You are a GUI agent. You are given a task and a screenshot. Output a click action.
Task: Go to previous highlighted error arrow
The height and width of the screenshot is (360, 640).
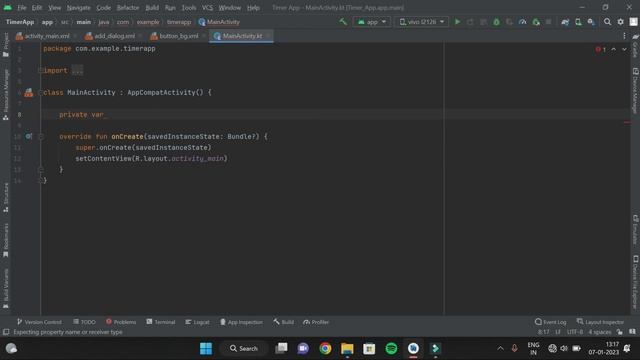613,49
